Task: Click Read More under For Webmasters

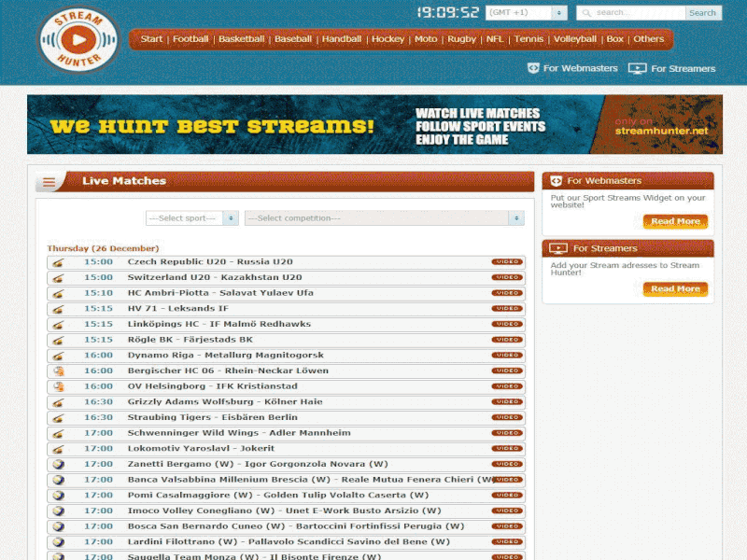Action: coord(675,221)
